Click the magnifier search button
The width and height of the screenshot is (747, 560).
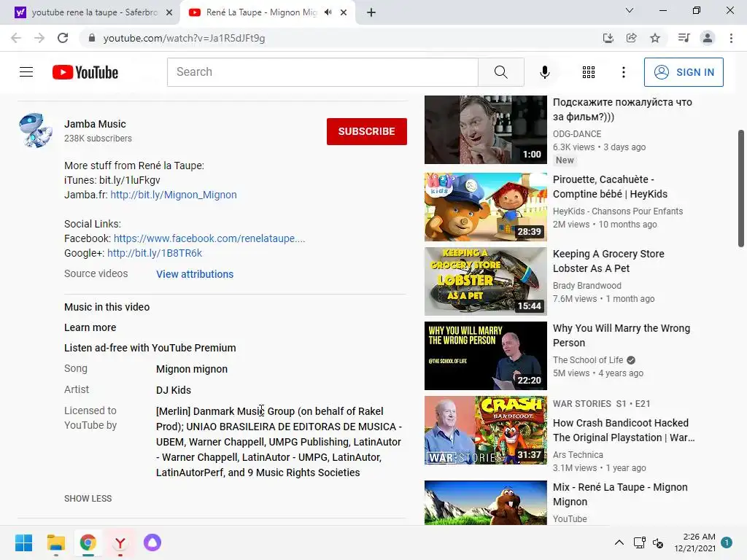tap(500, 72)
